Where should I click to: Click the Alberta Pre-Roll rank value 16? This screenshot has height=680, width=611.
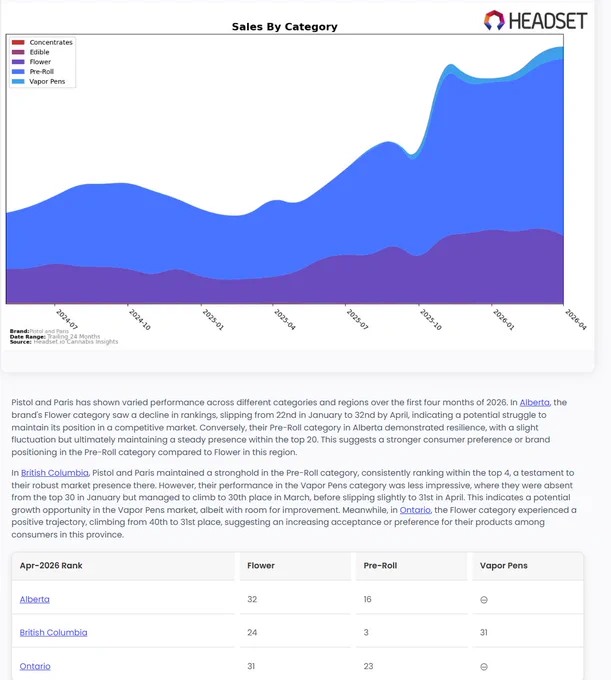click(x=367, y=599)
